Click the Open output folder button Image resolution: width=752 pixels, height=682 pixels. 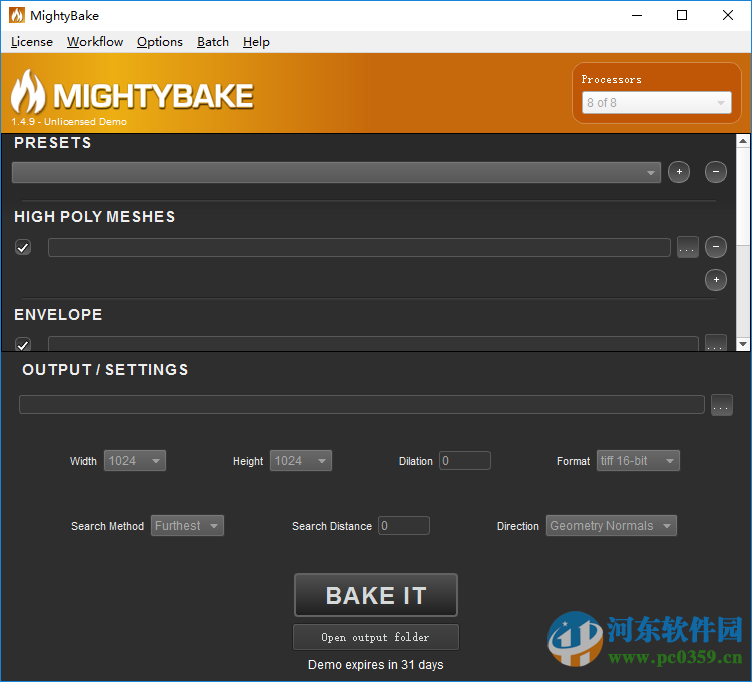tap(376, 637)
